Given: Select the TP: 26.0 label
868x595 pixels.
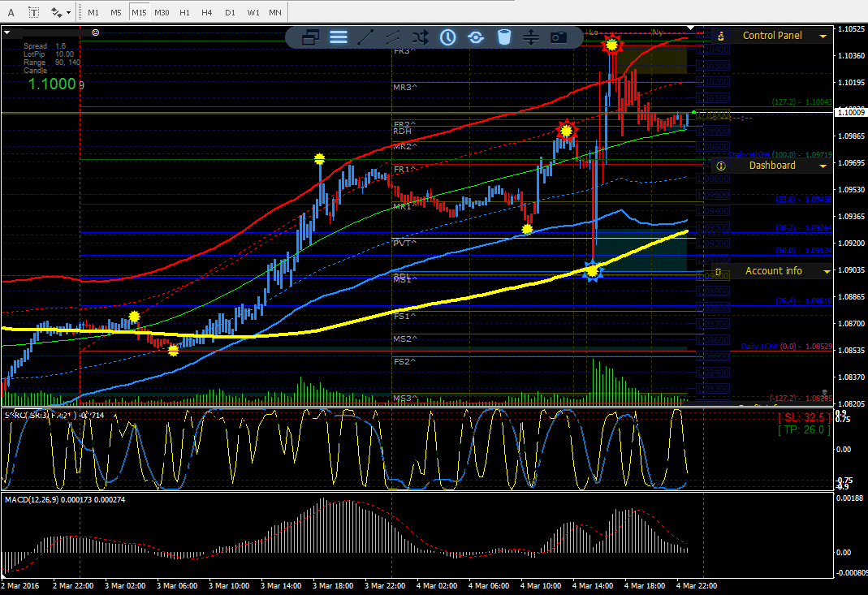Looking at the screenshot, I should (805, 429).
